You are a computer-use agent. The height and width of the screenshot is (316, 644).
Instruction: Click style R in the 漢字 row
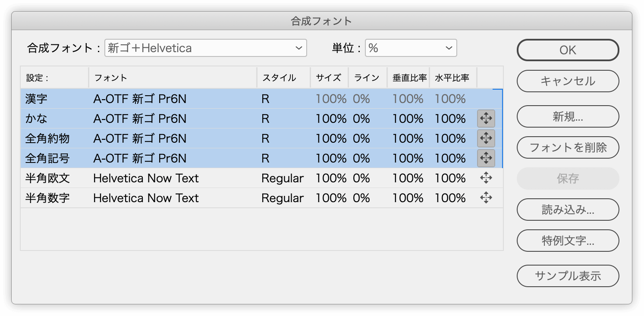click(265, 99)
